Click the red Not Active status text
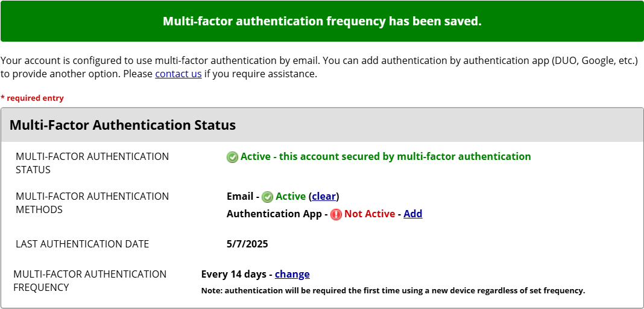The width and height of the screenshot is (644, 309). 369,214
